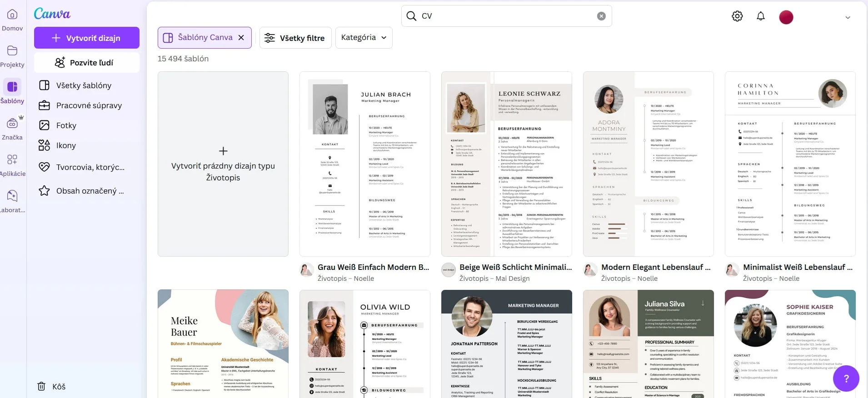This screenshot has width=868, height=398.
Task: Open the Julian Brach resume template
Action: click(x=364, y=164)
